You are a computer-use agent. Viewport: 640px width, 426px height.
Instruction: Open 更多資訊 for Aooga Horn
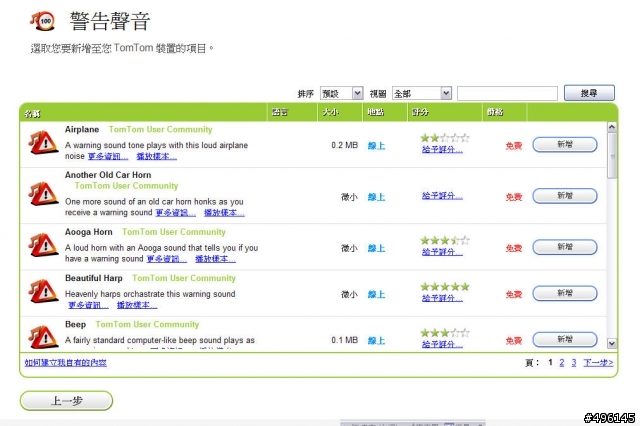pos(167,259)
